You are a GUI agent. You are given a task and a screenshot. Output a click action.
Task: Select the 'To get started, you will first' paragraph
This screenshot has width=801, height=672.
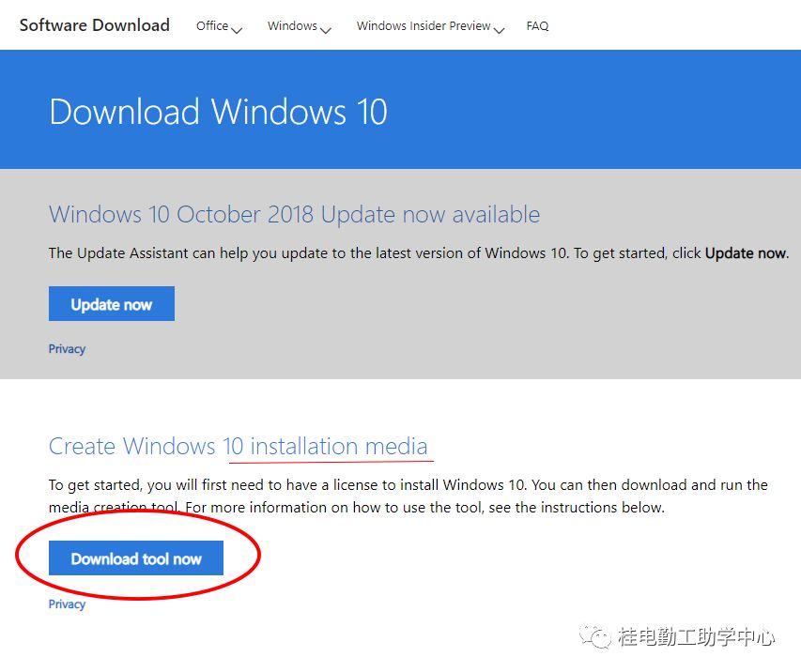(x=408, y=496)
